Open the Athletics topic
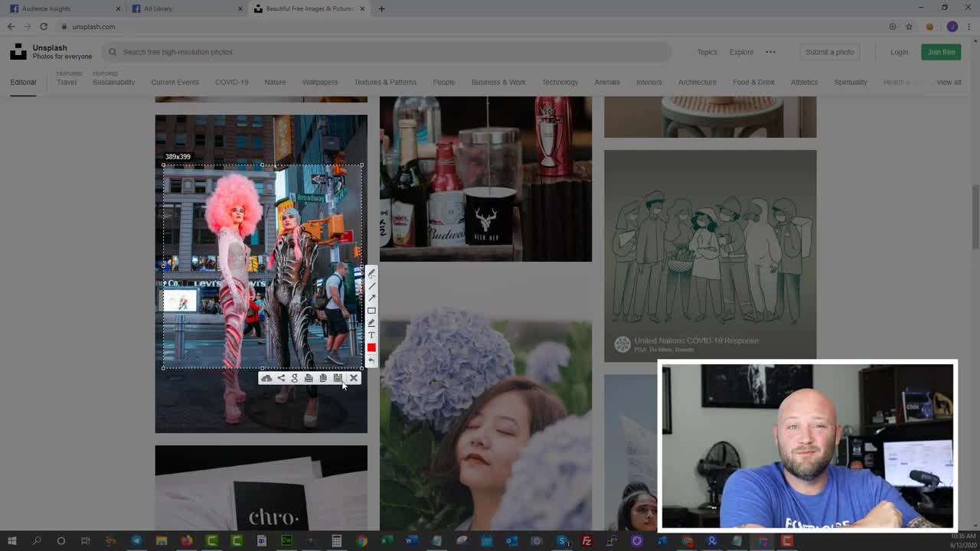Viewport: 980px width, 551px height. 804,82
